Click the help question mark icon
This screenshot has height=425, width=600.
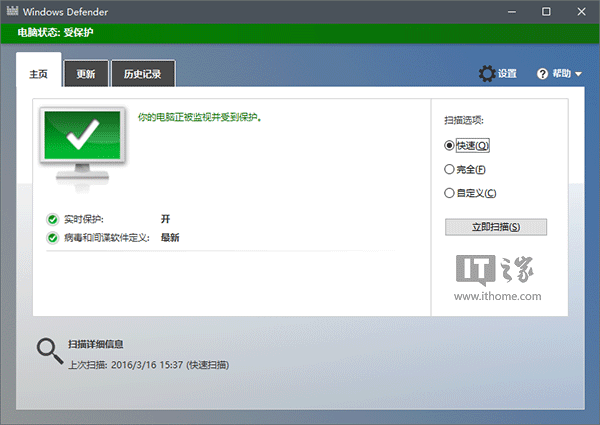point(543,73)
